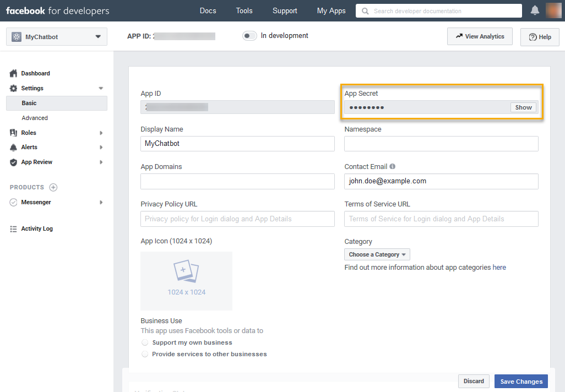The height and width of the screenshot is (392, 565).
Task: Click the Help button
Action: click(540, 37)
